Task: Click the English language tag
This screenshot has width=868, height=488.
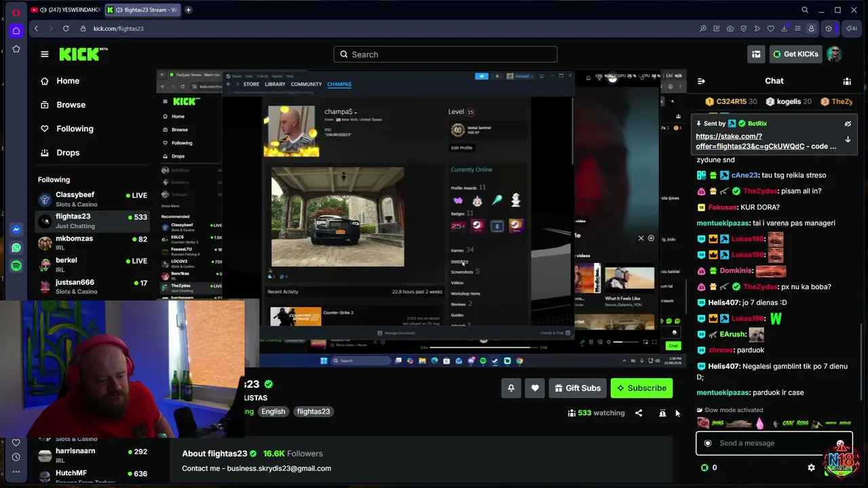Action: click(273, 411)
